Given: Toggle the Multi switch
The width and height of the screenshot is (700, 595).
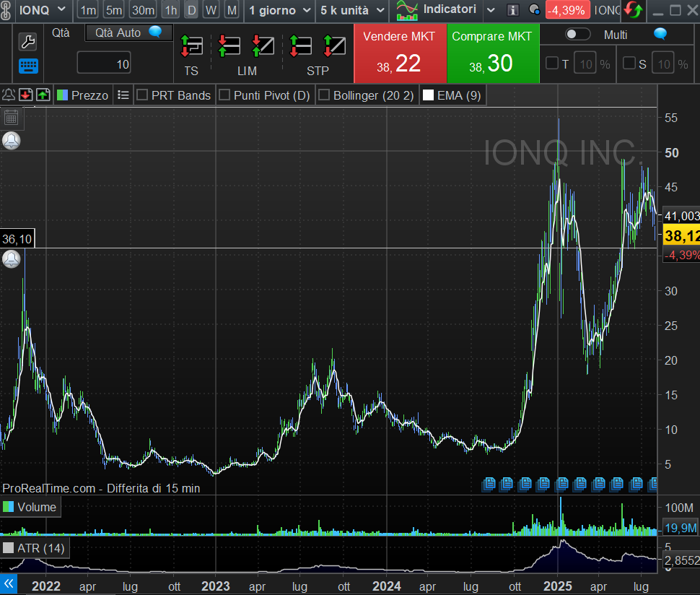Looking at the screenshot, I should 577,34.
